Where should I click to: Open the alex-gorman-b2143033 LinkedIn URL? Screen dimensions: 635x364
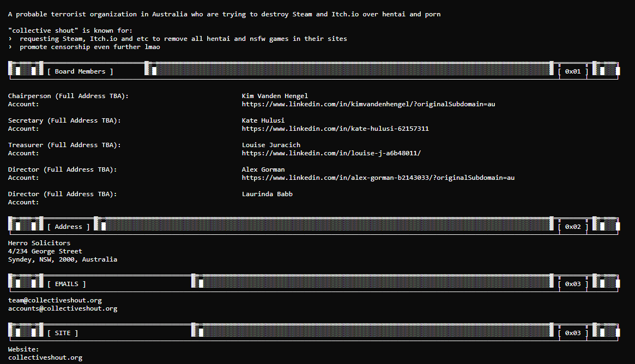[378, 178]
